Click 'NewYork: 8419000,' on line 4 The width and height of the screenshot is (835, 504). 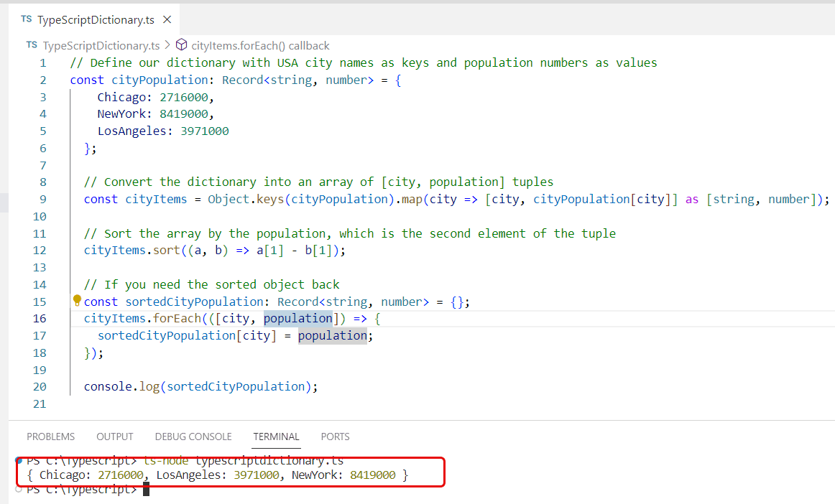tap(155, 114)
